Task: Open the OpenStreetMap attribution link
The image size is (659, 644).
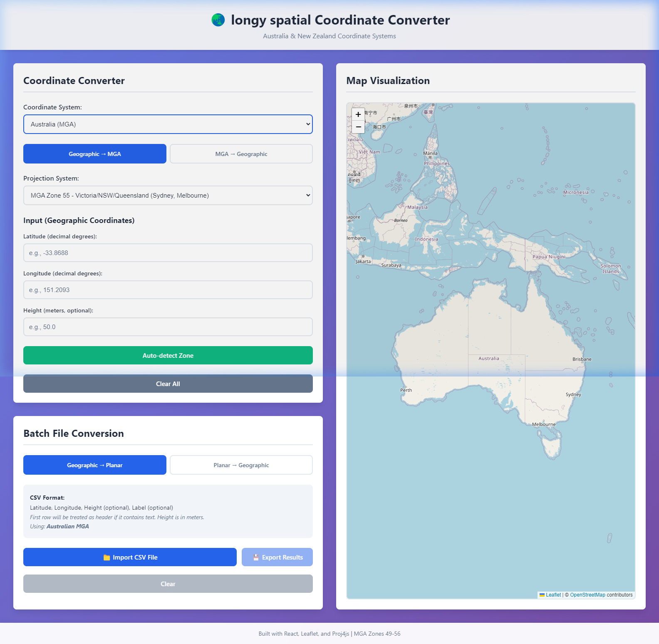Action: tap(587, 595)
